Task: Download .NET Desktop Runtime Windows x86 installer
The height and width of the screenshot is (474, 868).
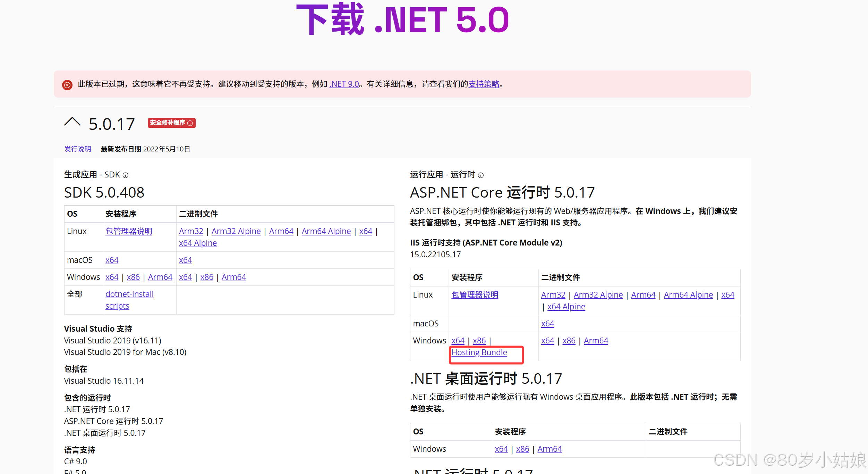Action: (x=523, y=449)
